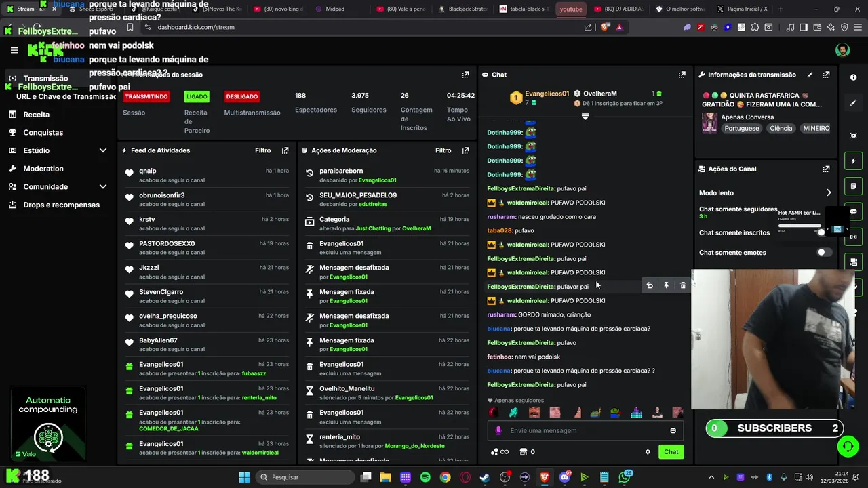
Task: Open chat settings gear icon
Action: tap(648, 452)
